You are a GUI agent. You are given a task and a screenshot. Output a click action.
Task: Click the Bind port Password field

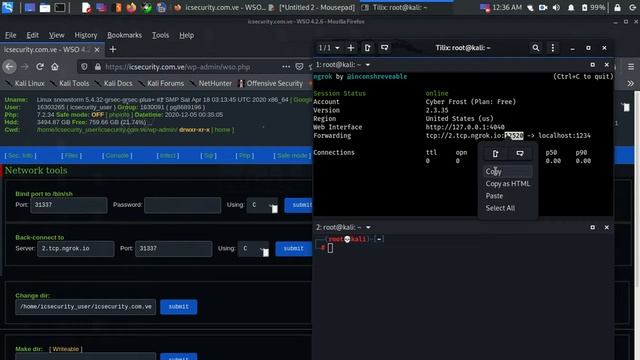point(182,205)
